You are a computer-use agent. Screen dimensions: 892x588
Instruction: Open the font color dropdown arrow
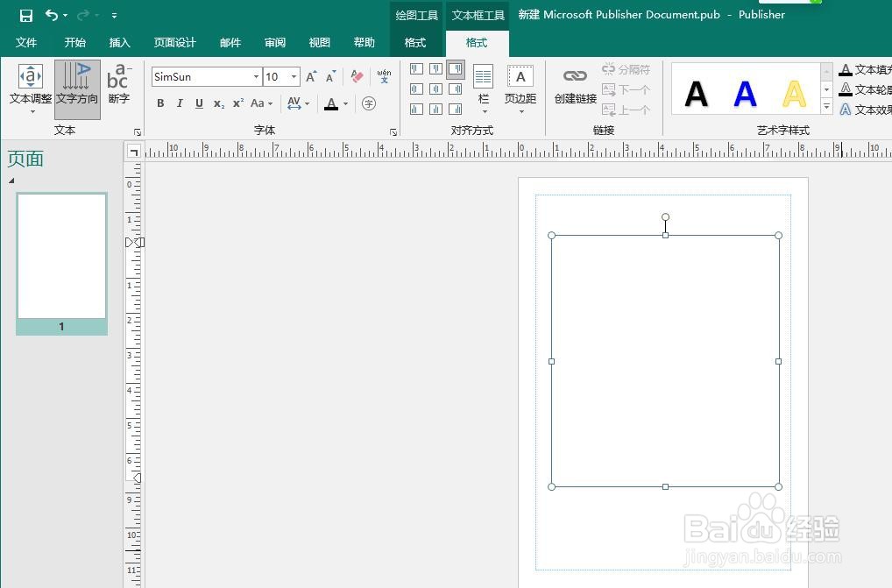pos(345,104)
